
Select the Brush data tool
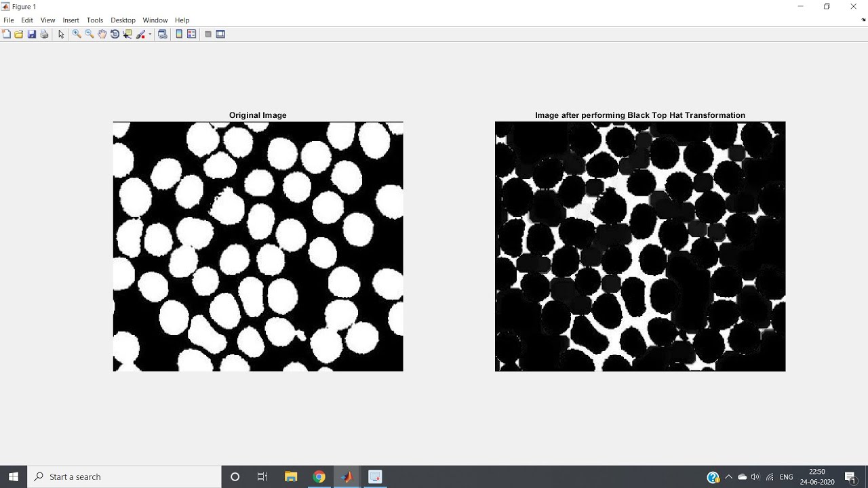141,34
